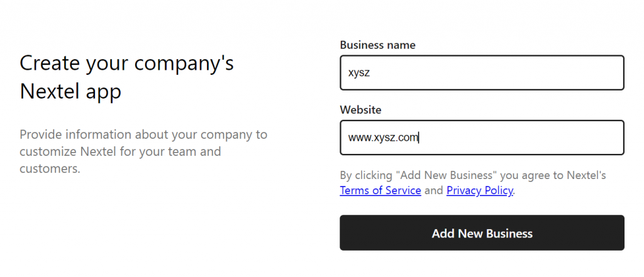Click the "customize Nextel for your team" line

(x=120, y=152)
